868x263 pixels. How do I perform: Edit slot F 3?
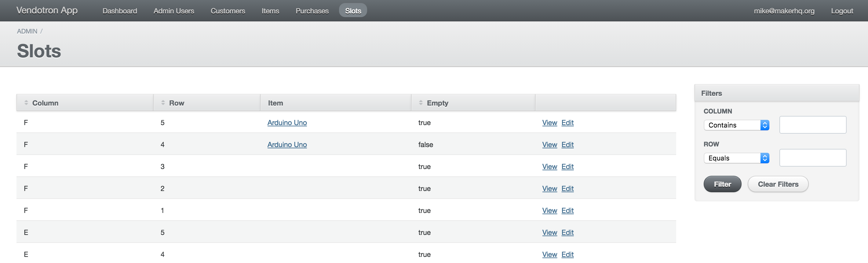(567, 167)
